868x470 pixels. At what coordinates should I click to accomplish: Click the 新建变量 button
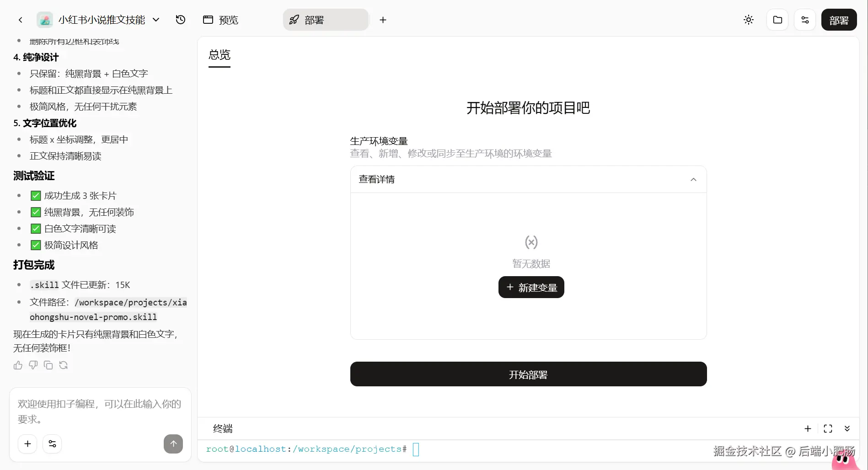[531, 287]
